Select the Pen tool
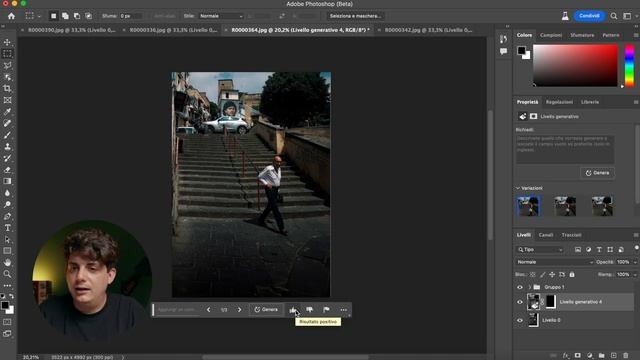The height and width of the screenshot is (360, 640). pos(7,216)
